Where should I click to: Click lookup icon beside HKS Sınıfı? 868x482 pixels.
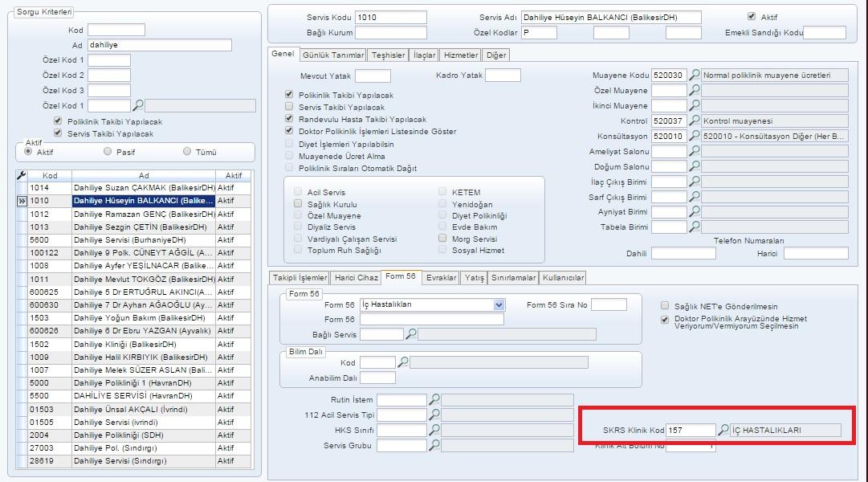434,431
